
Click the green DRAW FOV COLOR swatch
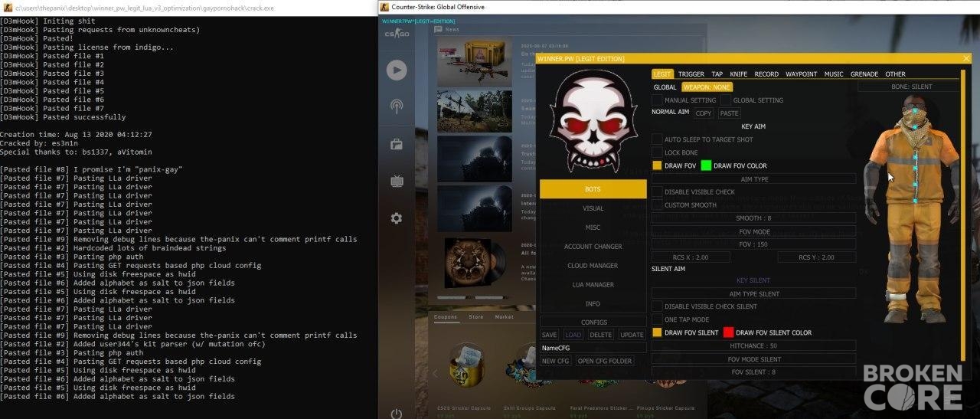(706, 165)
